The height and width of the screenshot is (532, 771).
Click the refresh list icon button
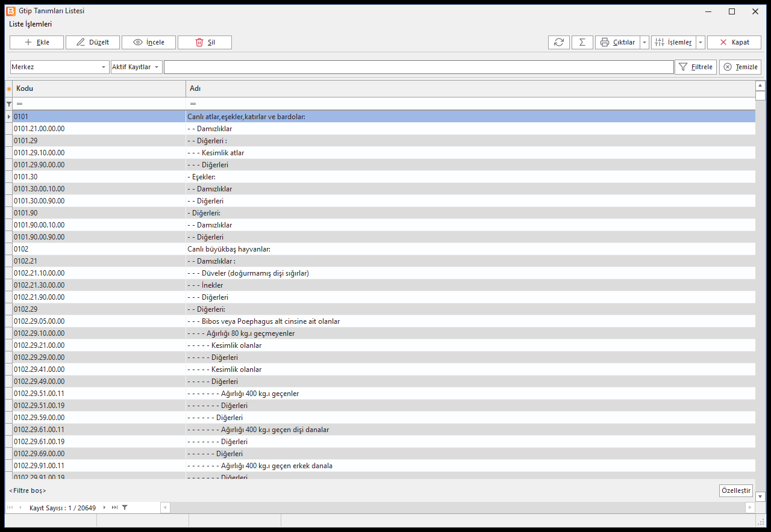[x=559, y=42]
